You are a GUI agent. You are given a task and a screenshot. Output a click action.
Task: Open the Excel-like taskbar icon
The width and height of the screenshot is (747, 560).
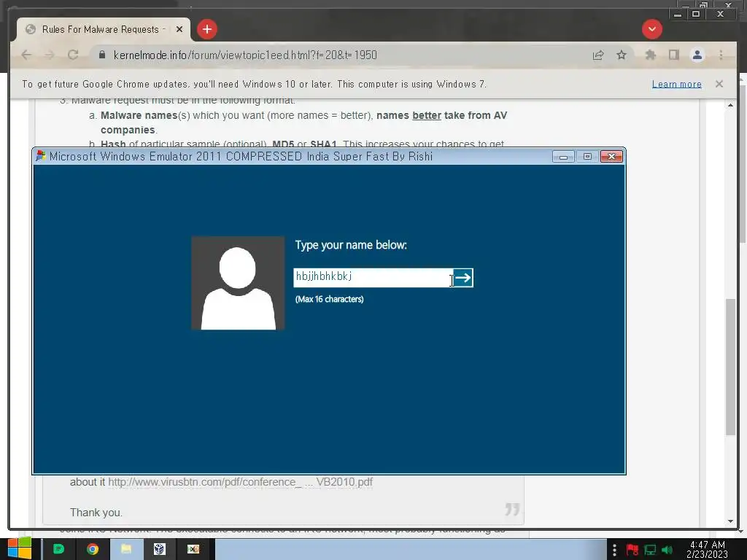click(193, 549)
